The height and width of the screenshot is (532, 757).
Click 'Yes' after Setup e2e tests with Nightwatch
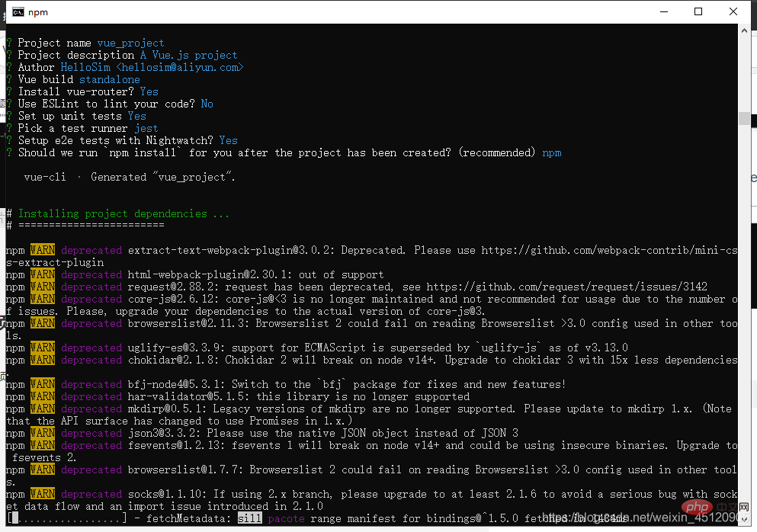229,140
